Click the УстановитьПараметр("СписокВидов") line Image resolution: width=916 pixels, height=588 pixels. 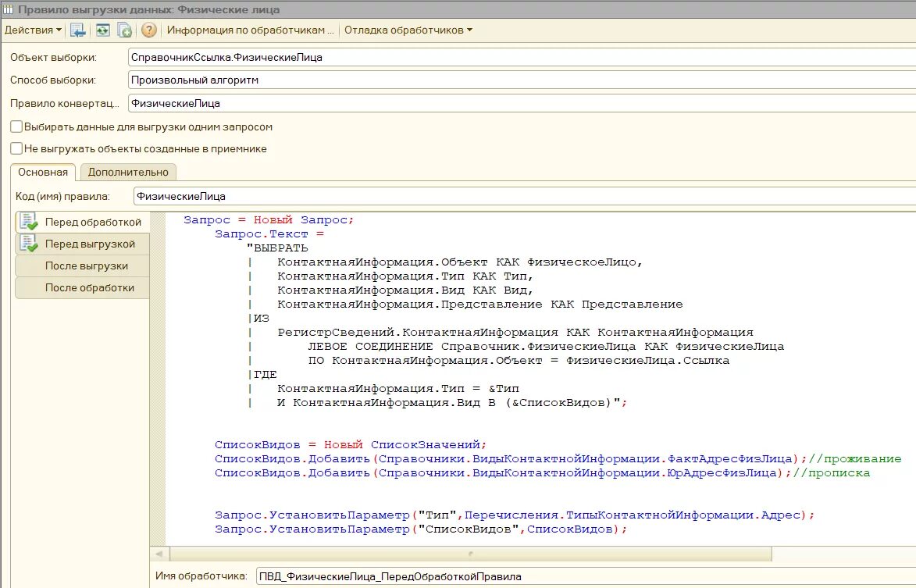(x=421, y=529)
